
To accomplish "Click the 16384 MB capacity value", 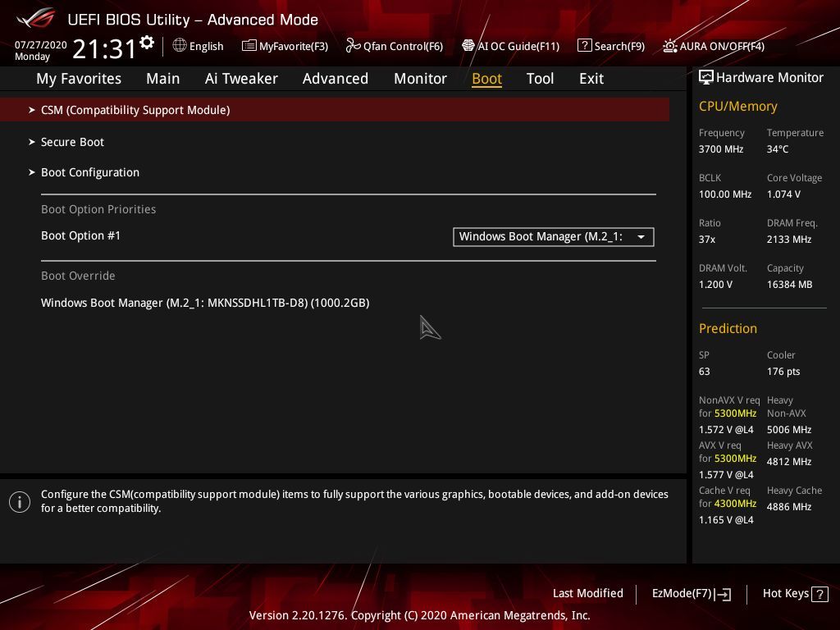I will 790,285.
